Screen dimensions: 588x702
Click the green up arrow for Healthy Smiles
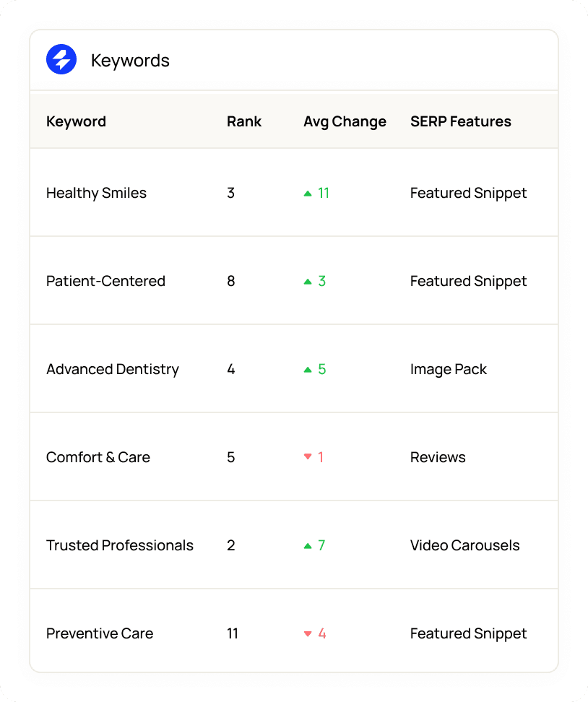pos(308,193)
